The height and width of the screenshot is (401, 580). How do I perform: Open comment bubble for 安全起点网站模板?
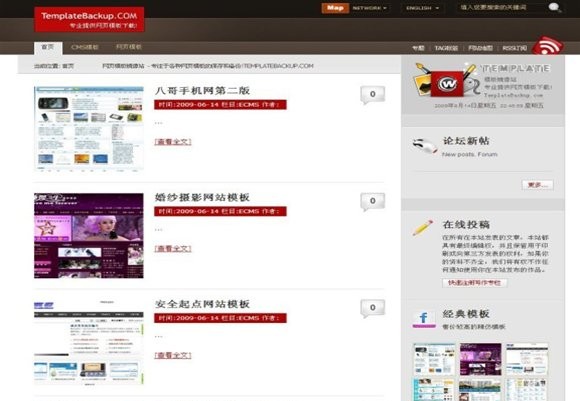[x=372, y=308]
